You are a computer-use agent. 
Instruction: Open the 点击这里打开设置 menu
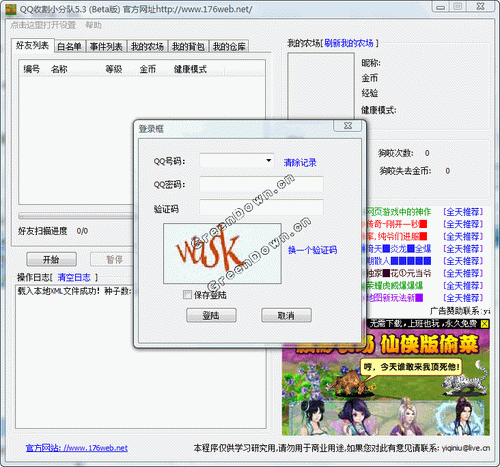pos(43,25)
